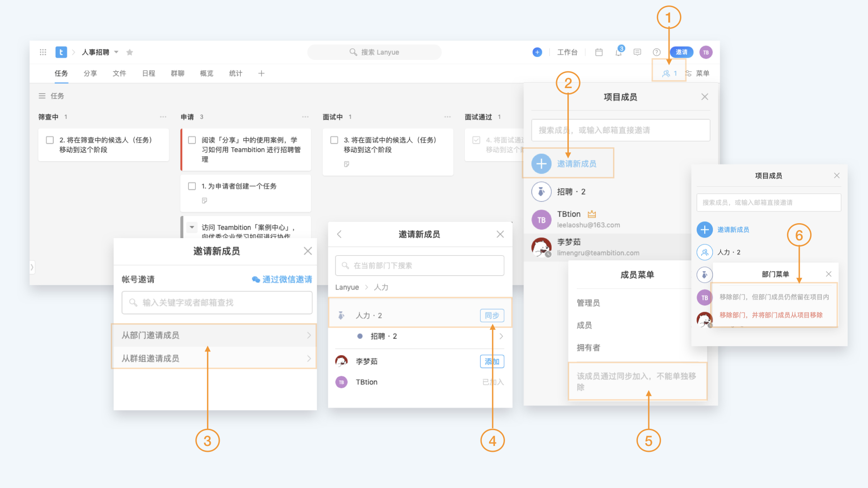Open project members icon showing 1
This screenshot has width=868, height=488.
(670, 74)
